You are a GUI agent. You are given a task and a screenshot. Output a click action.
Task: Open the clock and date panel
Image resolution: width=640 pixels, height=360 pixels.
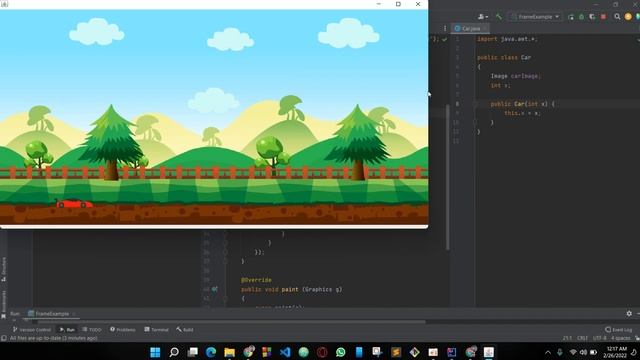[x=616, y=352]
